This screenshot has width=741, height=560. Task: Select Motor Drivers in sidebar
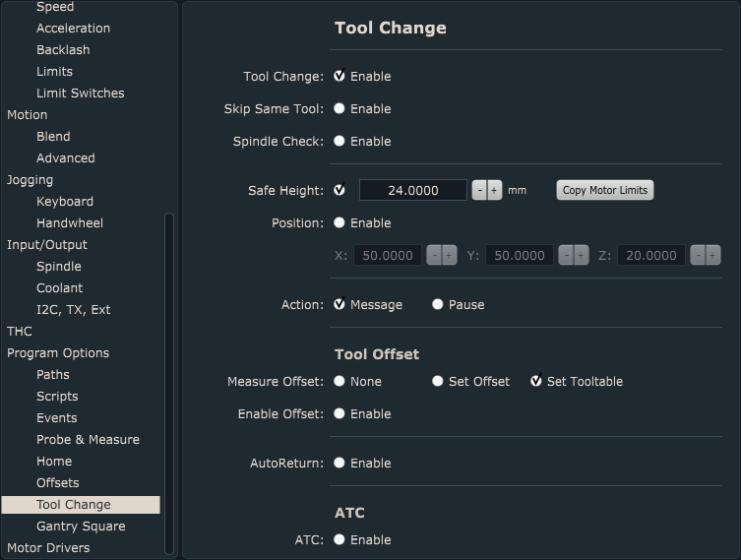coord(48,547)
